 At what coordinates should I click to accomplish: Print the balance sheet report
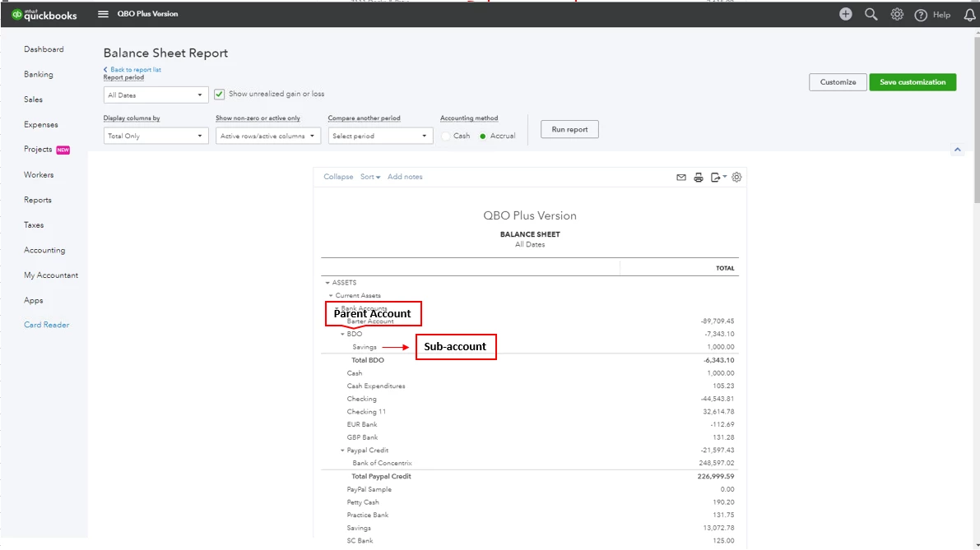coord(698,178)
